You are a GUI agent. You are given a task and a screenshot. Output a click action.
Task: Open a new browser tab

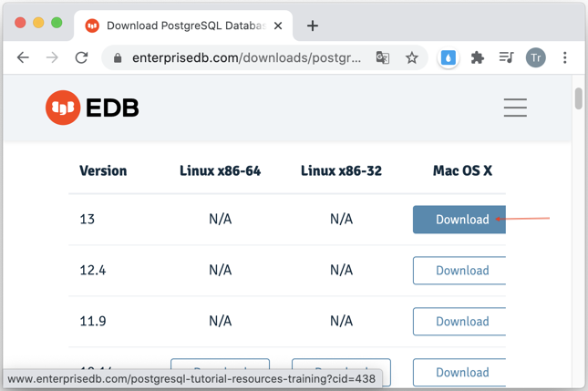point(313,26)
